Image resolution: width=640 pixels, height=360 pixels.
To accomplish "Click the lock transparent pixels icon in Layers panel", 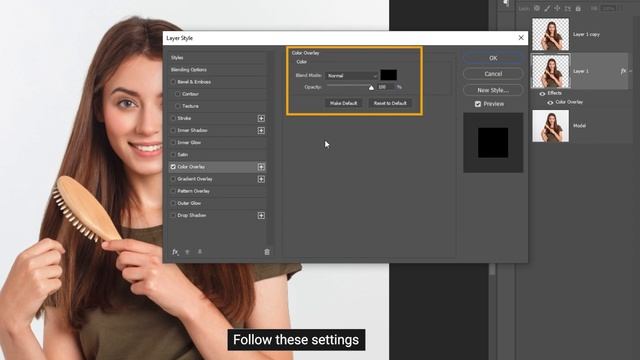I will [537, 8].
